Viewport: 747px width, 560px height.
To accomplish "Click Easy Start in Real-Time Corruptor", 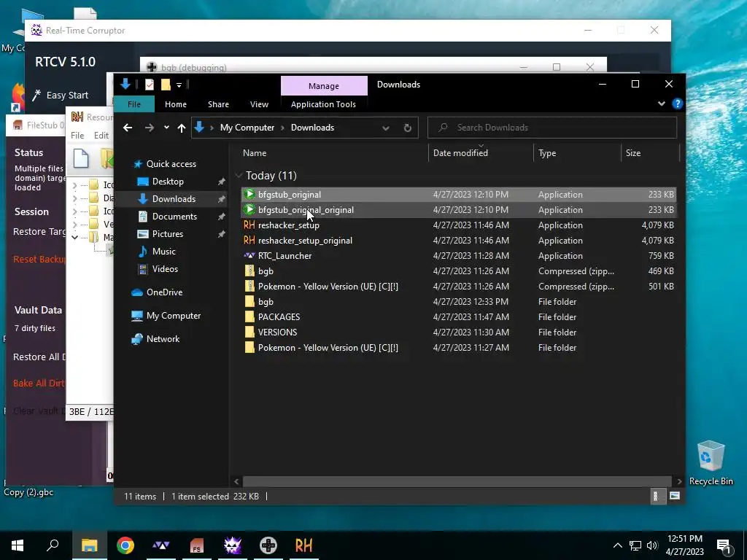I will click(x=61, y=96).
